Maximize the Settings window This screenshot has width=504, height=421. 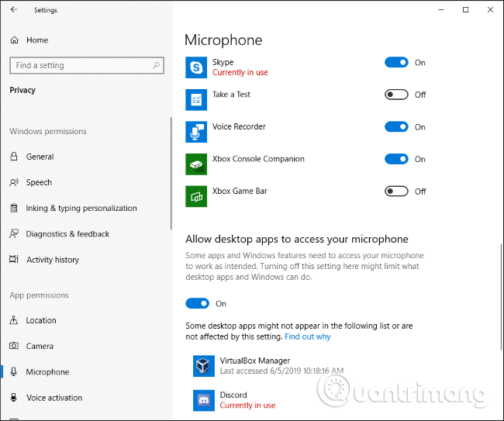465,10
